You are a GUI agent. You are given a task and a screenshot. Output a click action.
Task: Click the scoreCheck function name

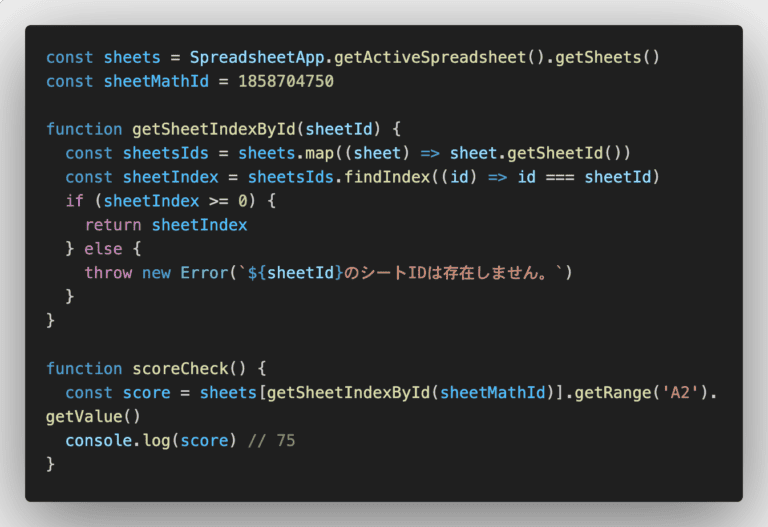coord(180,369)
